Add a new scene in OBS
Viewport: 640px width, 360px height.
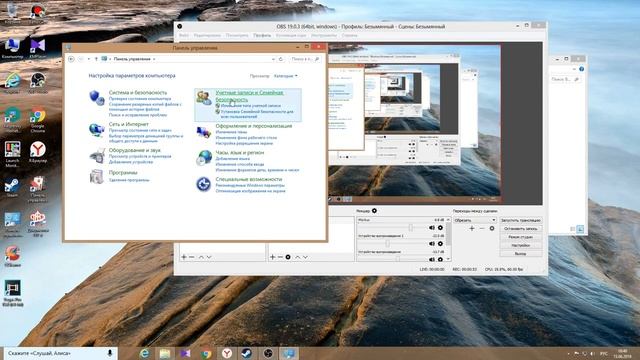pos(184,257)
